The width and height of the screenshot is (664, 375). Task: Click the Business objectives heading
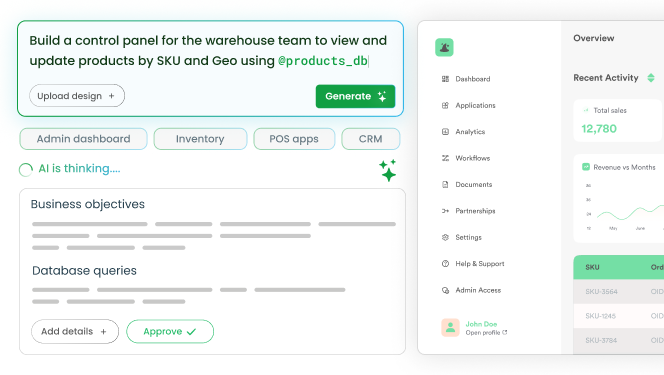[x=88, y=204]
